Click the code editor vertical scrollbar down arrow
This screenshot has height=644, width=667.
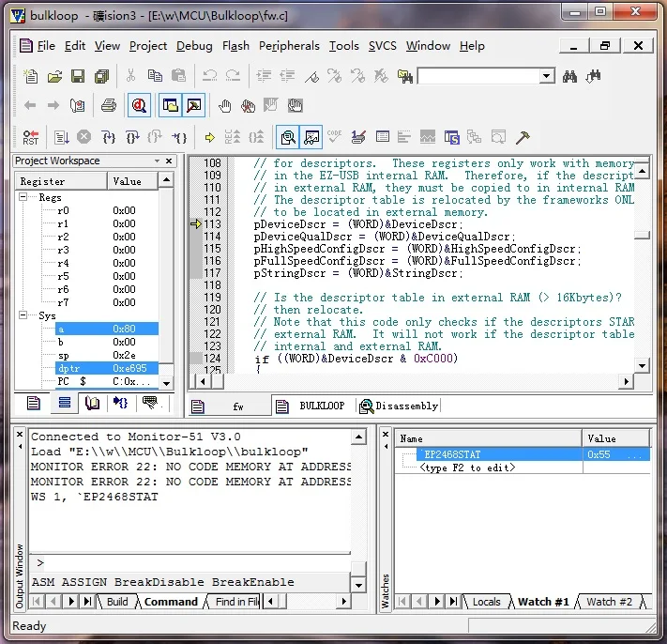point(642,365)
